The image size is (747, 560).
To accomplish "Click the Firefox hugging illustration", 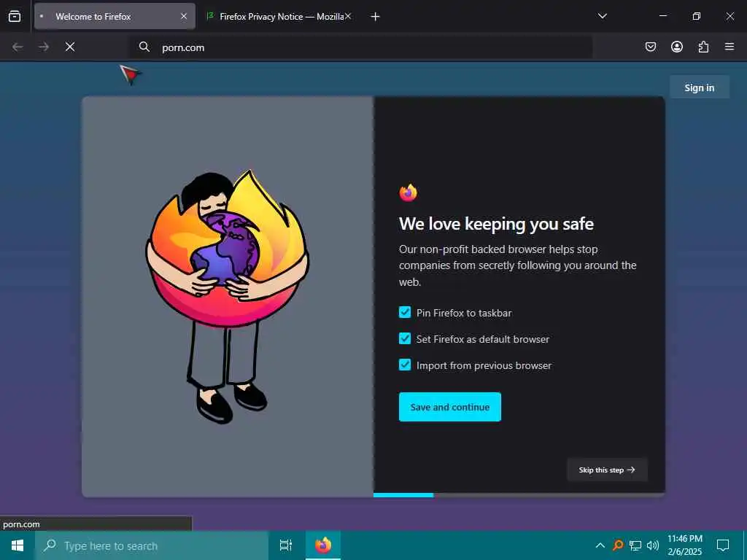I will point(228,296).
